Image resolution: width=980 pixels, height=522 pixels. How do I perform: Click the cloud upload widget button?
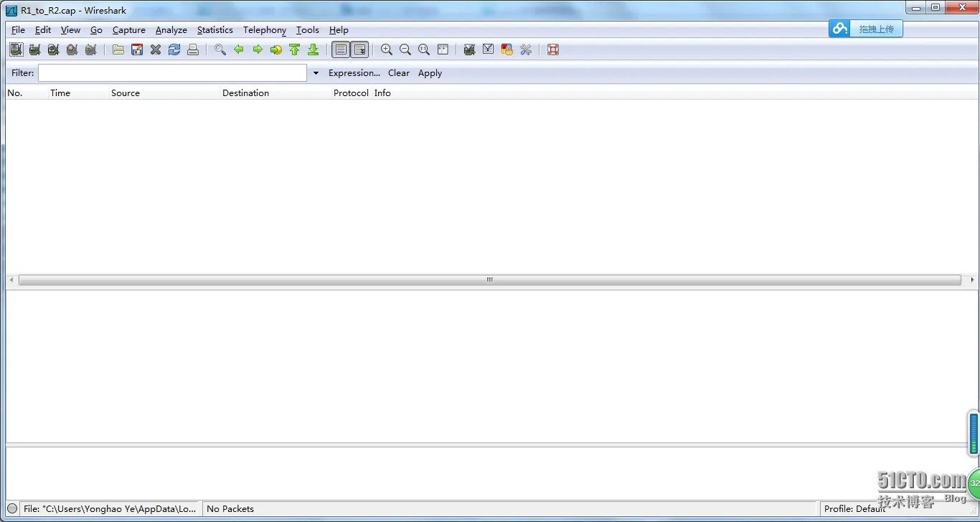(866, 29)
